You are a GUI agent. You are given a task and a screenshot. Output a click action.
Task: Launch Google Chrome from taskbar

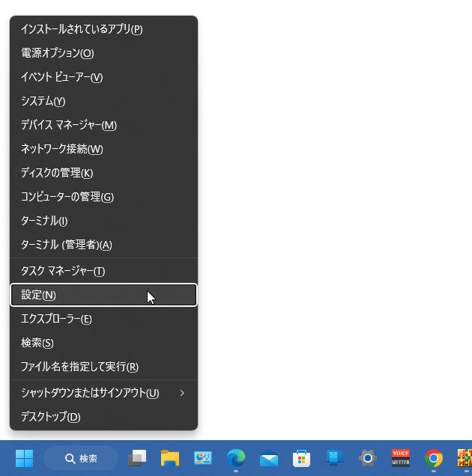click(433, 458)
